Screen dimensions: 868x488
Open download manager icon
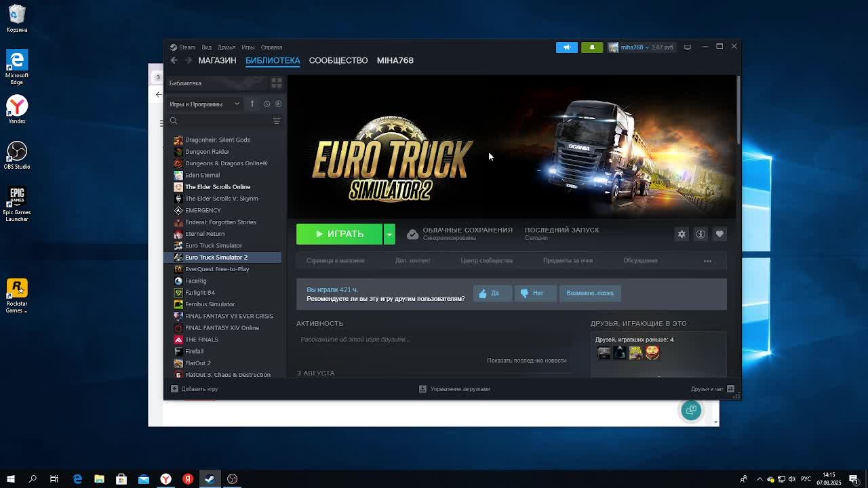[x=422, y=389]
